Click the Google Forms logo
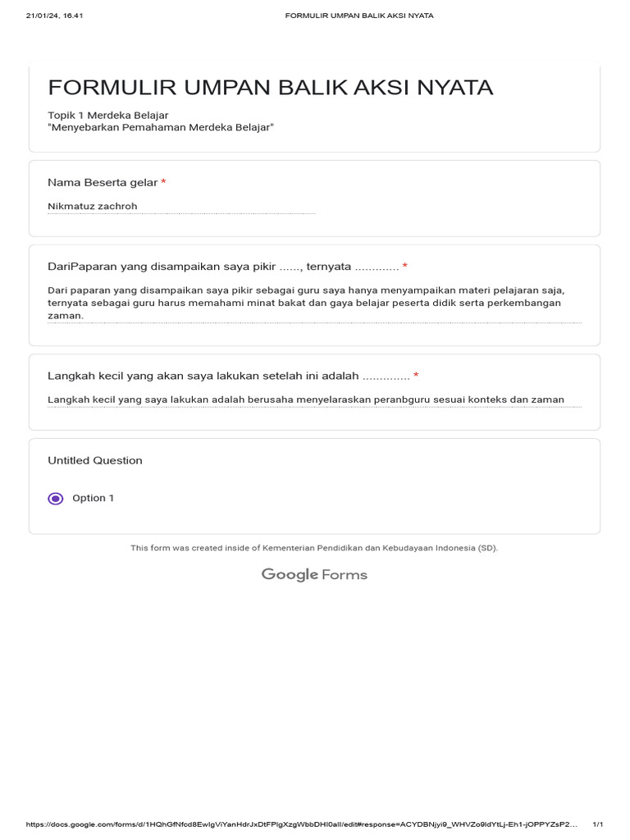The image size is (630, 840). (x=314, y=574)
